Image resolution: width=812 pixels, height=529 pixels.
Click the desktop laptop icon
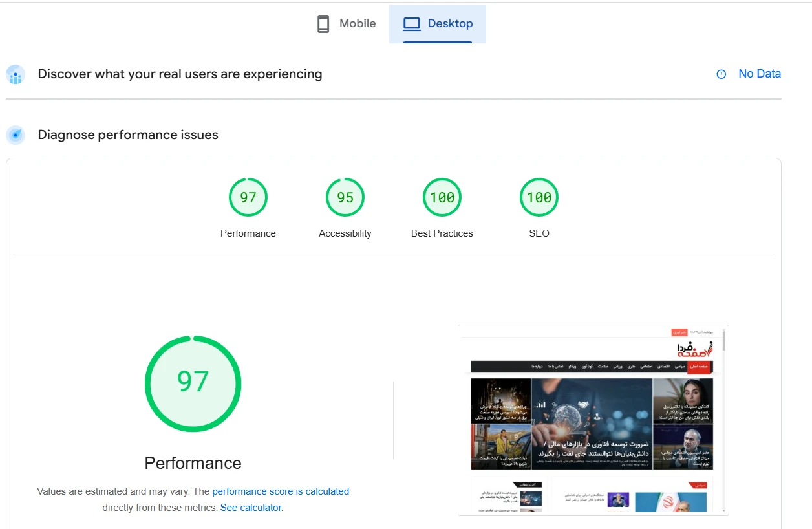click(x=412, y=24)
